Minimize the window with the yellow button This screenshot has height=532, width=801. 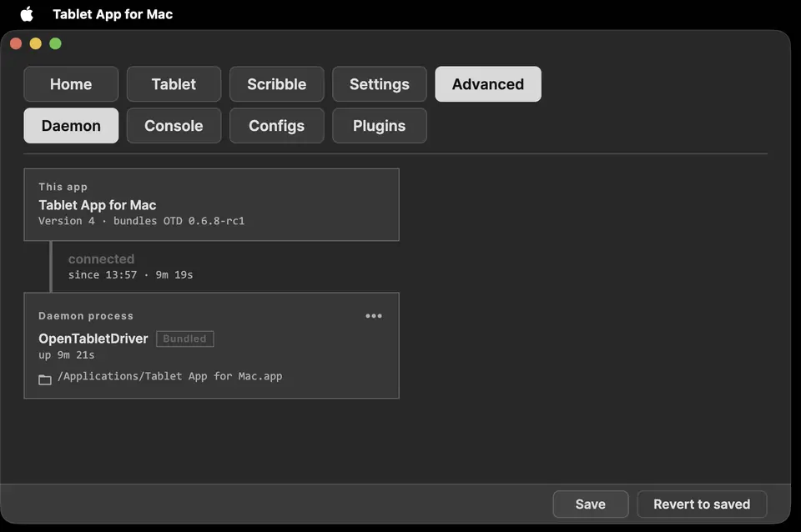tap(36, 44)
